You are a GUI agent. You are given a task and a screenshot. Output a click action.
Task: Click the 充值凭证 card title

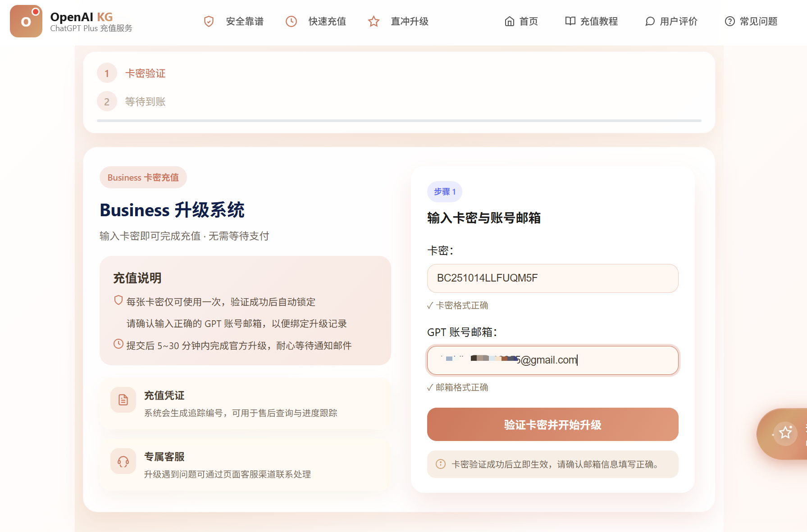pos(164,396)
